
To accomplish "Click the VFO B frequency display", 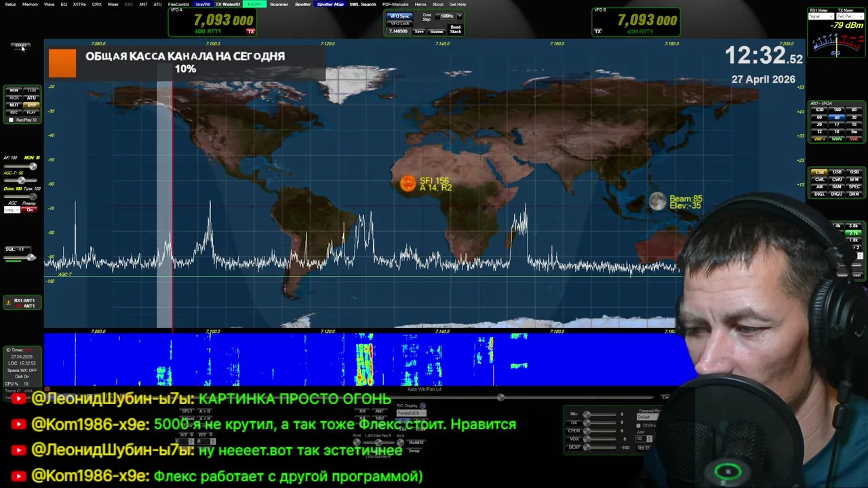I will point(647,20).
